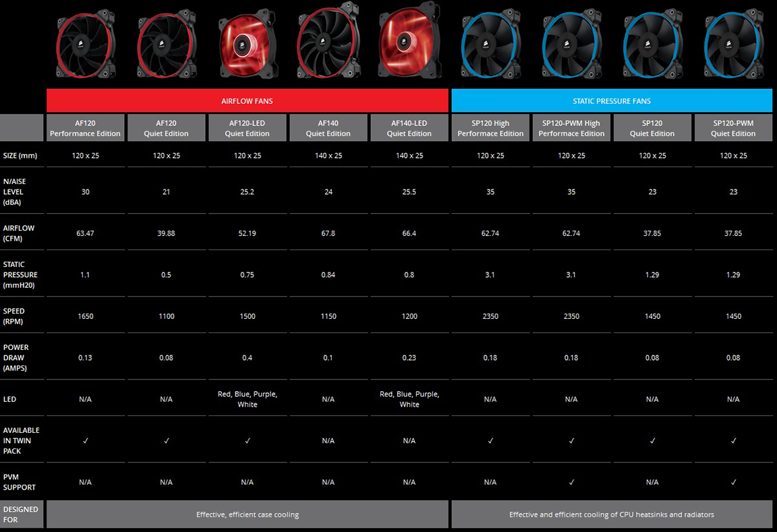The width and height of the screenshot is (777, 532).
Task: Click the SP120 High Performance fan image
Action: coord(490,45)
